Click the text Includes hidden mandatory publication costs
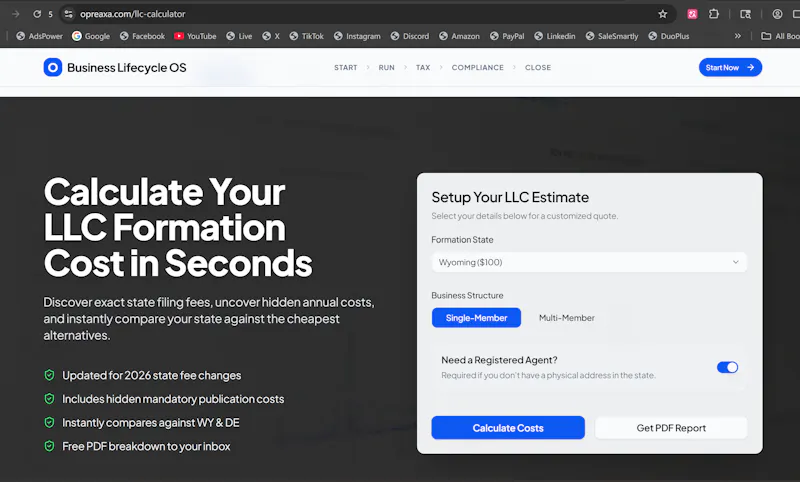This screenshot has width=800, height=482. (x=173, y=399)
